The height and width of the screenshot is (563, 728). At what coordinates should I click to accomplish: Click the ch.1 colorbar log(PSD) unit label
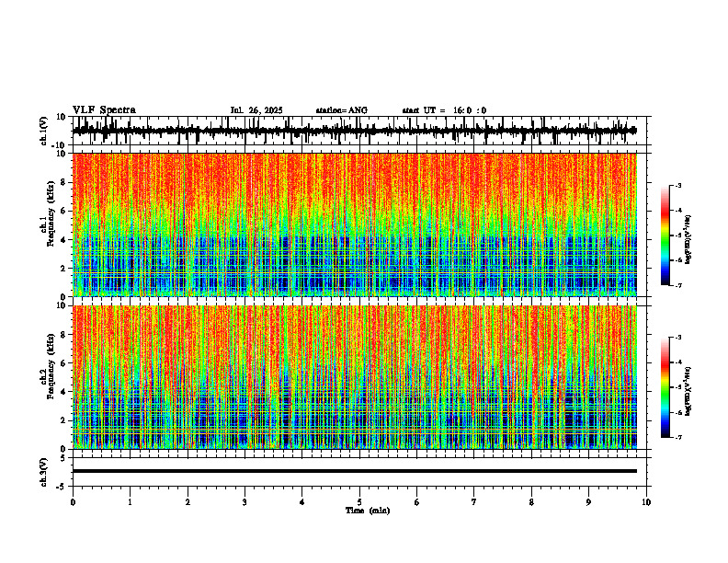click(x=688, y=240)
